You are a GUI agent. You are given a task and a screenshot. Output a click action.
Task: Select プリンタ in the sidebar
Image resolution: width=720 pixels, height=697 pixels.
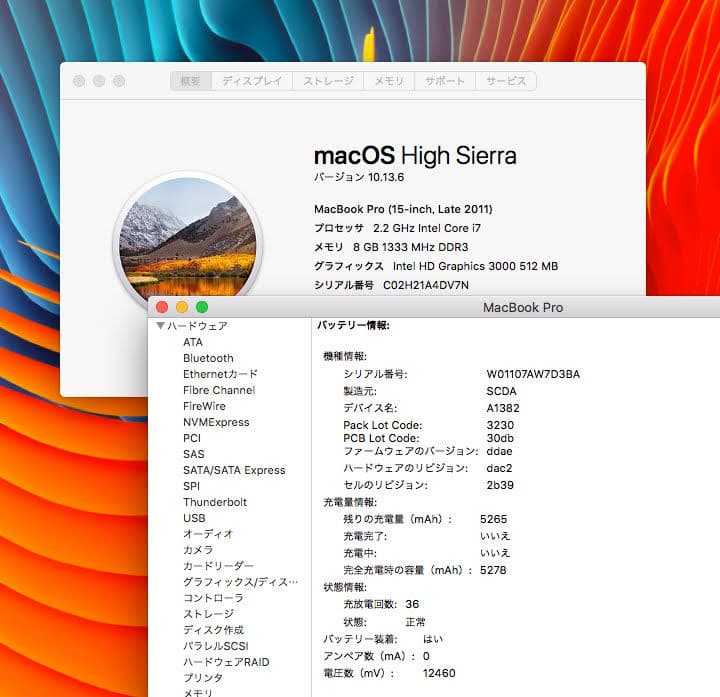point(203,678)
